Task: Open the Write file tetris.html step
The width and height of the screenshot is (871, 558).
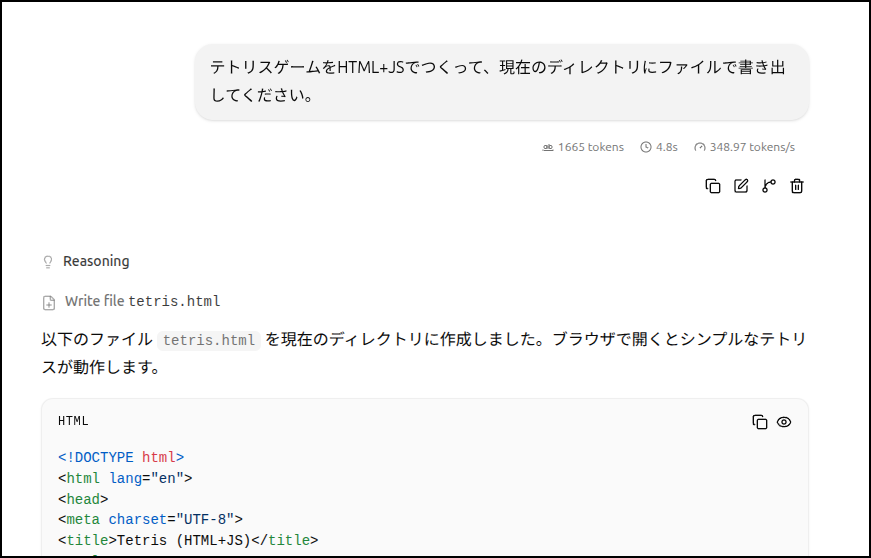Action: click(142, 301)
